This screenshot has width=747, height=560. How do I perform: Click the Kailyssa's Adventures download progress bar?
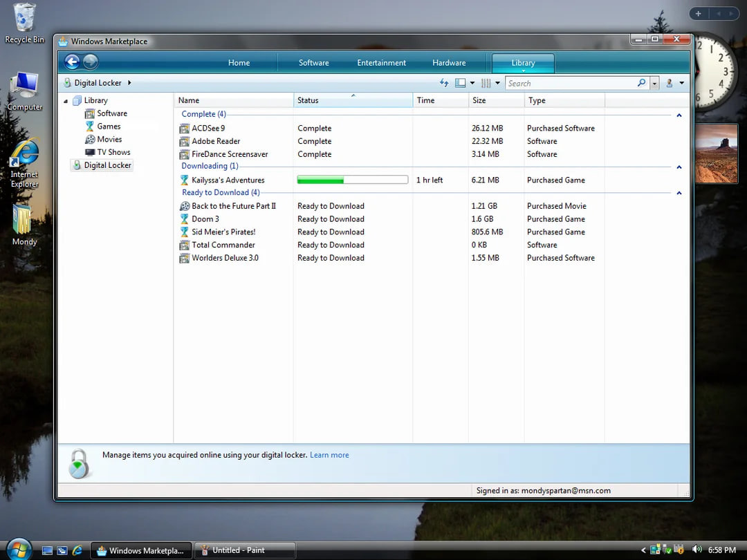coord(352,180)
